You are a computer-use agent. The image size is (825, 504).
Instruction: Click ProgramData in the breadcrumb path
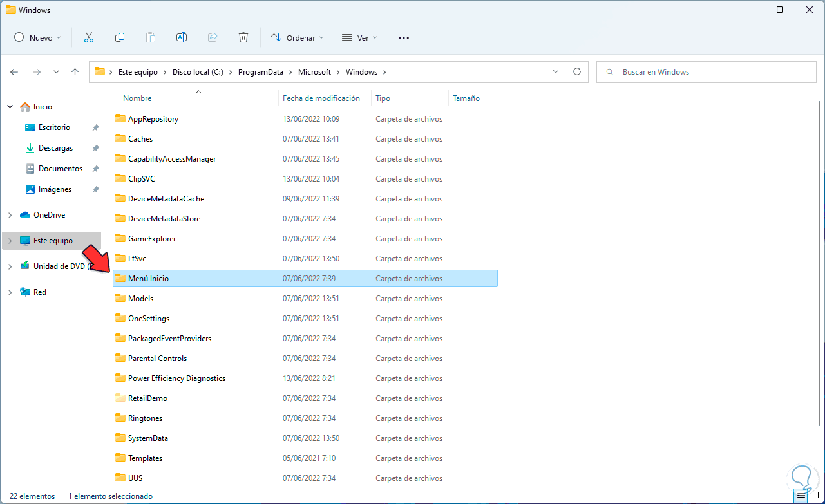coord(260,72)
